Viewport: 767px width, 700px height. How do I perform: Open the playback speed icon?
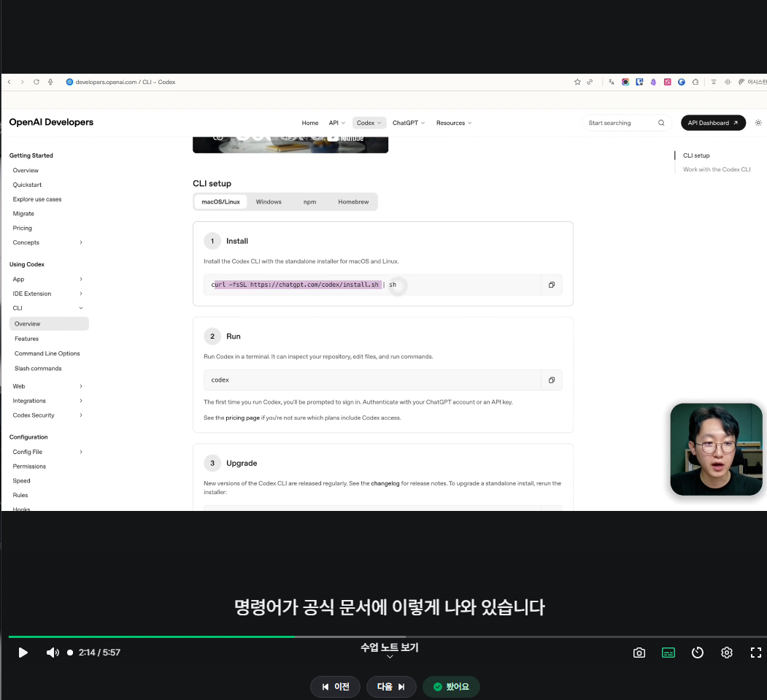(698, 653)
